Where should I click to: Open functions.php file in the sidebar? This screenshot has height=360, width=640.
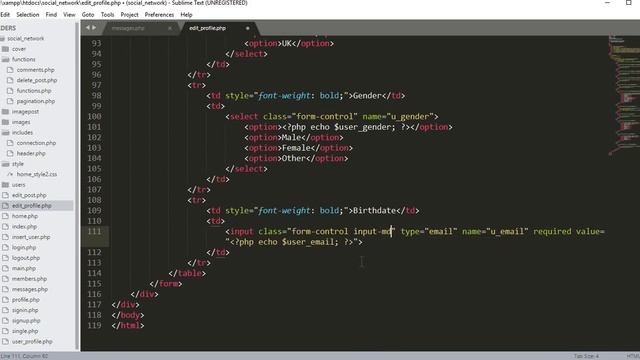click(34, 91)
